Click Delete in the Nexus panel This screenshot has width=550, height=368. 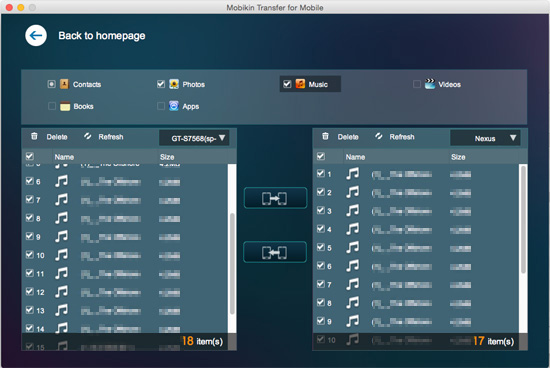click(x=348, y=137)
